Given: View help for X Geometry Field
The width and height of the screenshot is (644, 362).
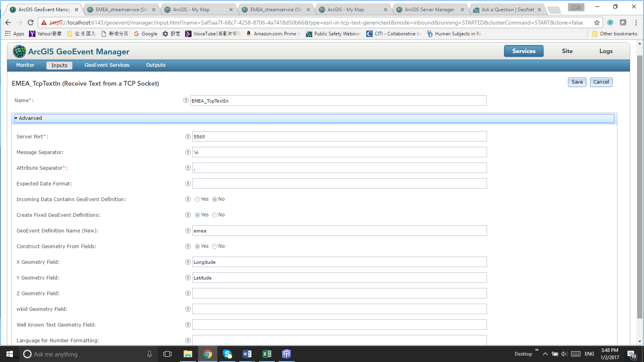Looking at the screenshot, I should tap(188, 262).
